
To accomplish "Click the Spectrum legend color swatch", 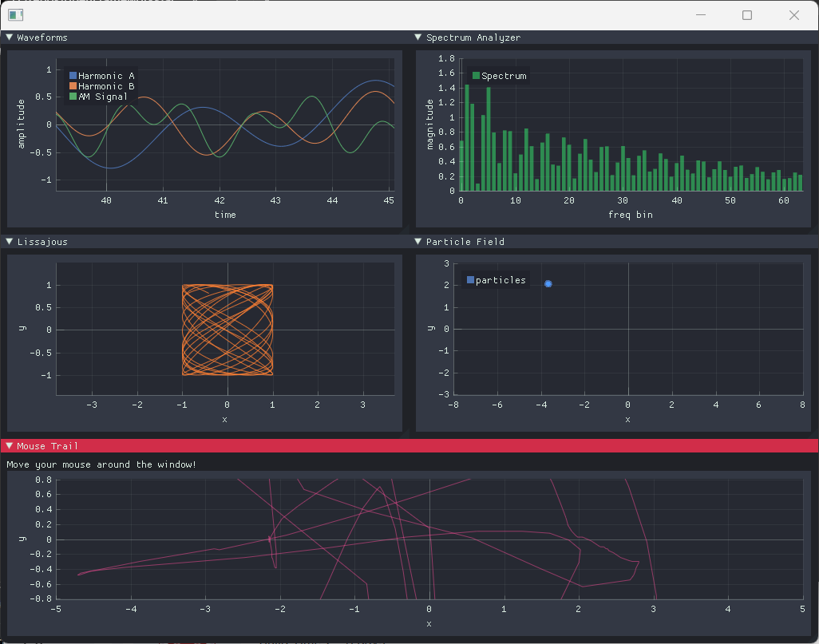I will [476, 76].
